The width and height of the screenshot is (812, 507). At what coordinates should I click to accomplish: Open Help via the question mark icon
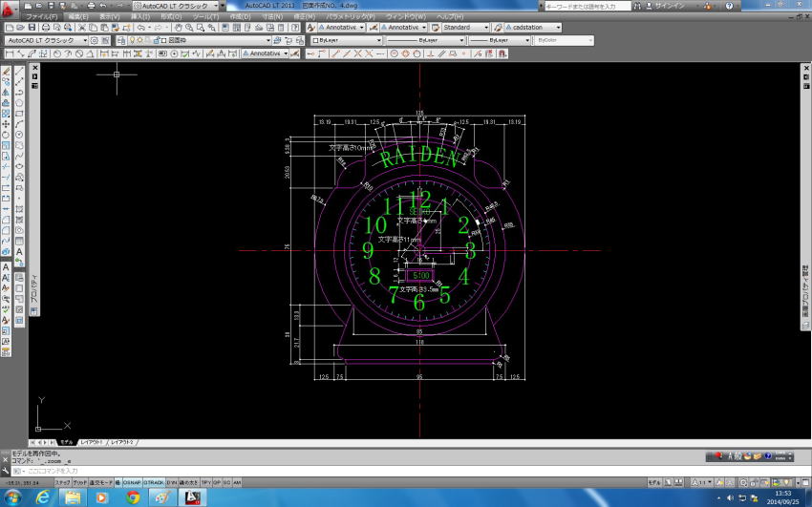296,28
